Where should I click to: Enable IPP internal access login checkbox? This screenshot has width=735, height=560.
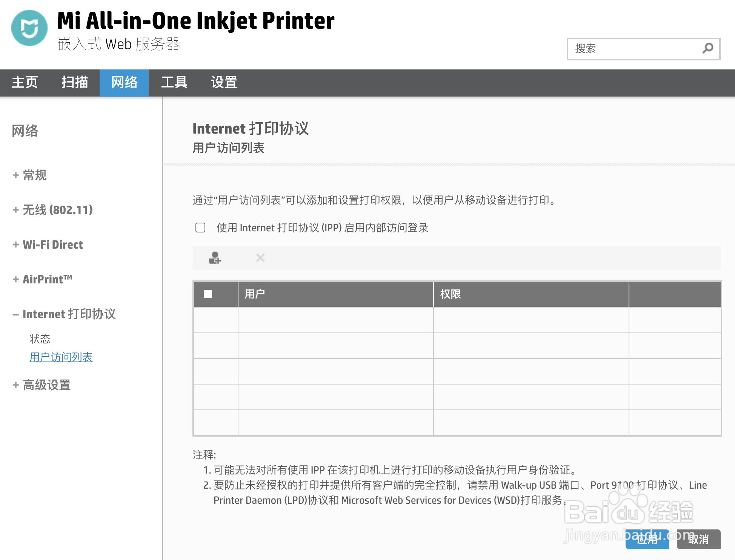coord(200,228)
